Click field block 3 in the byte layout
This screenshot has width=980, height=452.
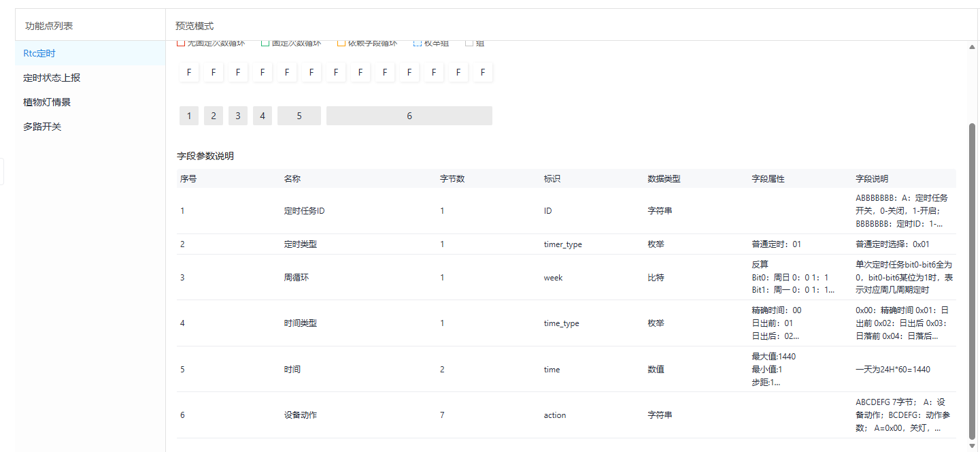[238, 116]
